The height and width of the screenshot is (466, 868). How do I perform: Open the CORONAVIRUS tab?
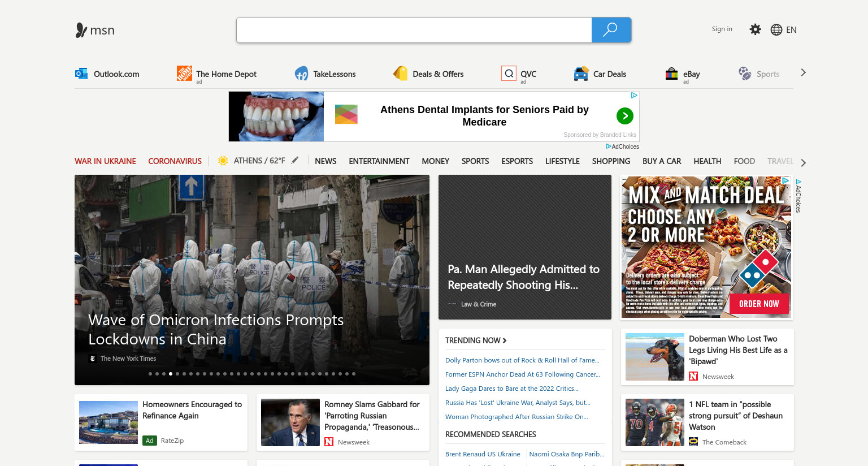click(x=175, y=161)
